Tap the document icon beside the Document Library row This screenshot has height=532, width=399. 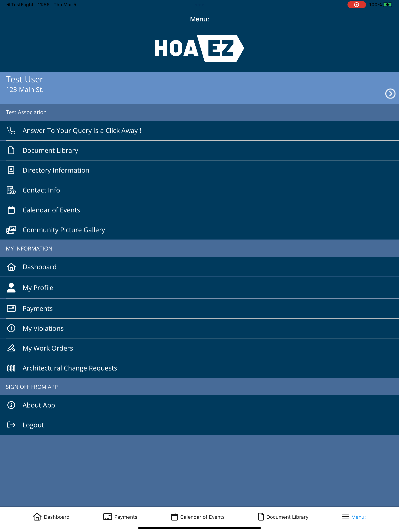pyautogui.click(x=11, y=150)
